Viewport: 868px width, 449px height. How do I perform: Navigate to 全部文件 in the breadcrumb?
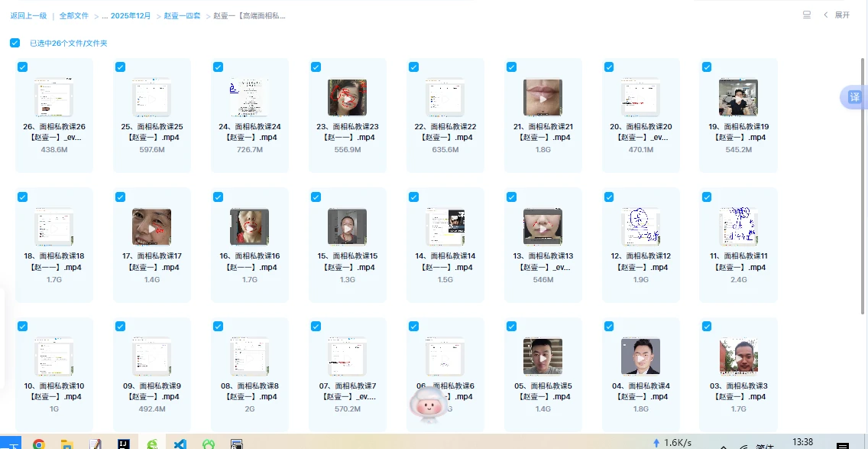point(74,15)
